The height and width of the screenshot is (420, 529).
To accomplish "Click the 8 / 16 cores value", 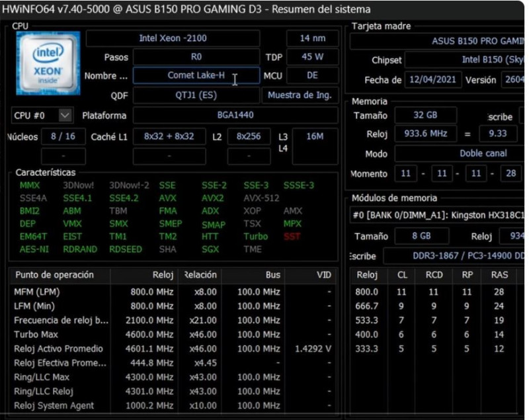I will pyautogui.click(x=63, y=136).
